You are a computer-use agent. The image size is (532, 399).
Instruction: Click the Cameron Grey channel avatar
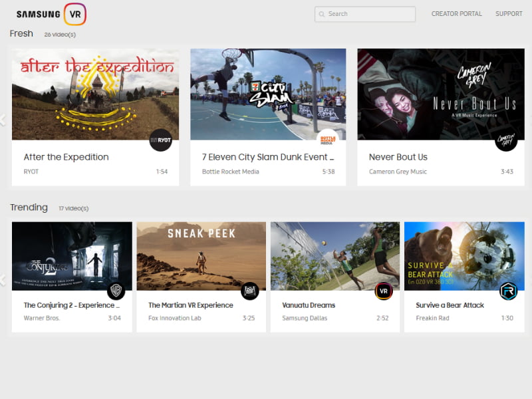pyautogui.click(x=506, y=140)
